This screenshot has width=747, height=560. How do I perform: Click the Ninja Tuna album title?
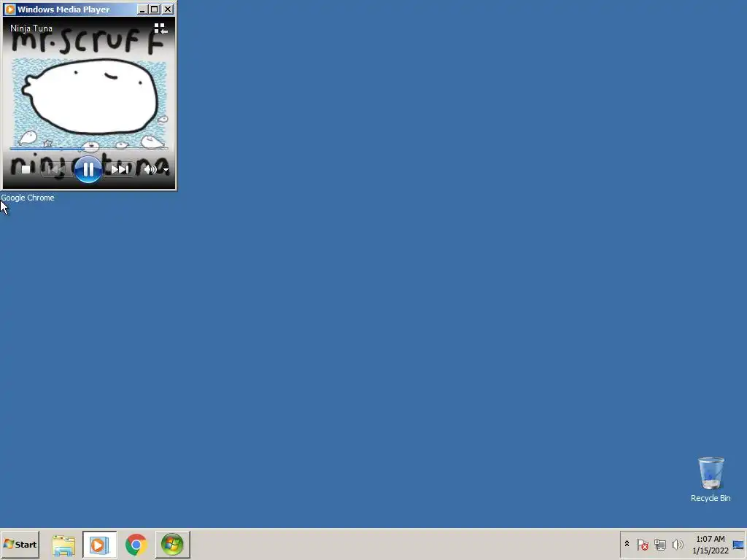coord(31,28)
